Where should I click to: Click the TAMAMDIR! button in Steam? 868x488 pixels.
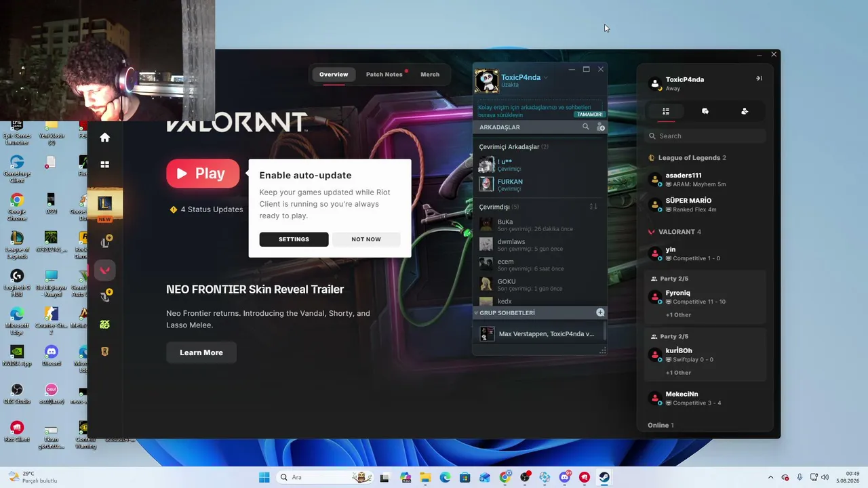pos(589,115)
